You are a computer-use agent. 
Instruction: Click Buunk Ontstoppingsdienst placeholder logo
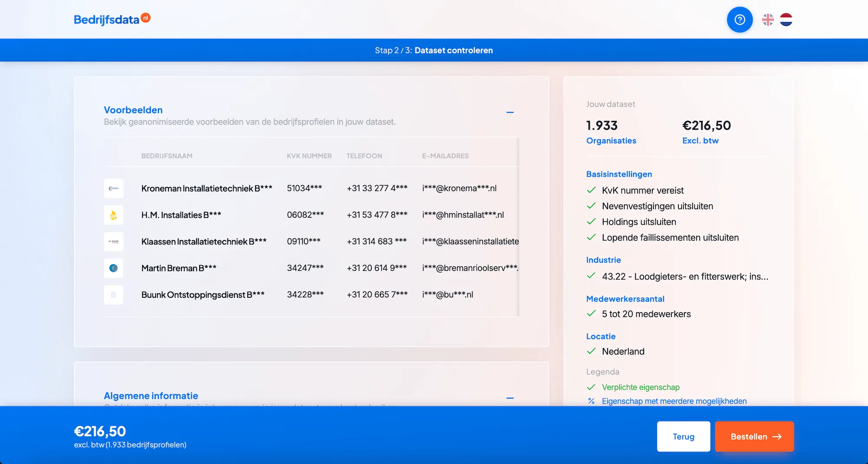114,295
